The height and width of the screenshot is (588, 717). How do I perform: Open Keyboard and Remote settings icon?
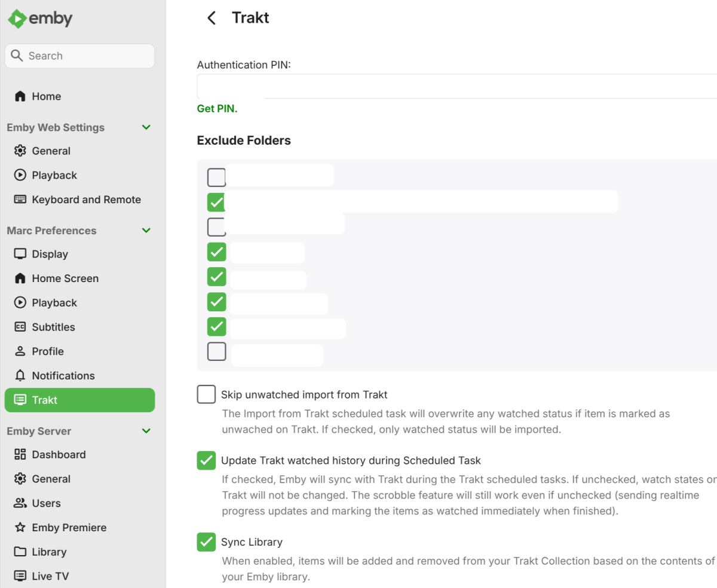(x=20, y=200)
